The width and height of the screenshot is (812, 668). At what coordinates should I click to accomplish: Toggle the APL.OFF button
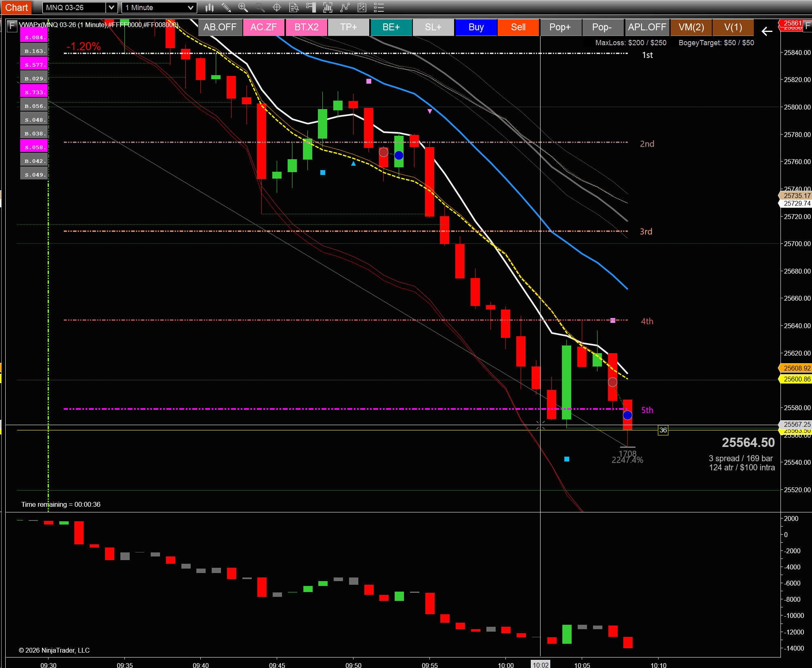coord(647,27)
